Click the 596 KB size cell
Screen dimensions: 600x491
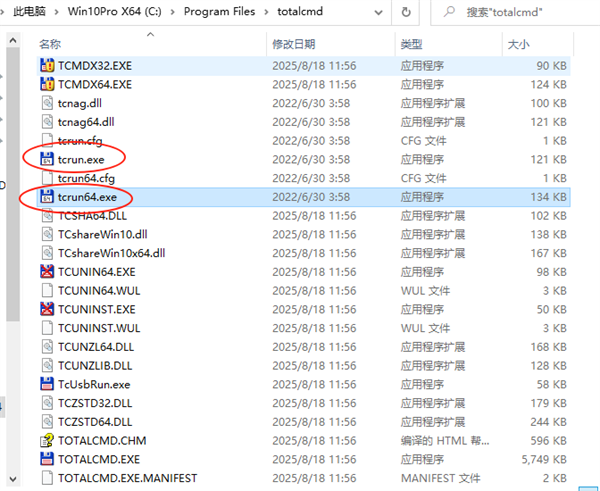point(548,440)
